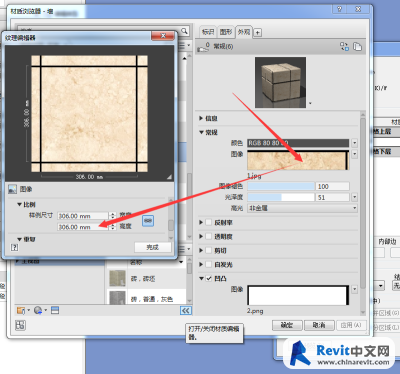The height and width of the screenshot is (374, 400).
Task: Open help in texture editor
Action: pyautogui.click(x=14, y=247)
